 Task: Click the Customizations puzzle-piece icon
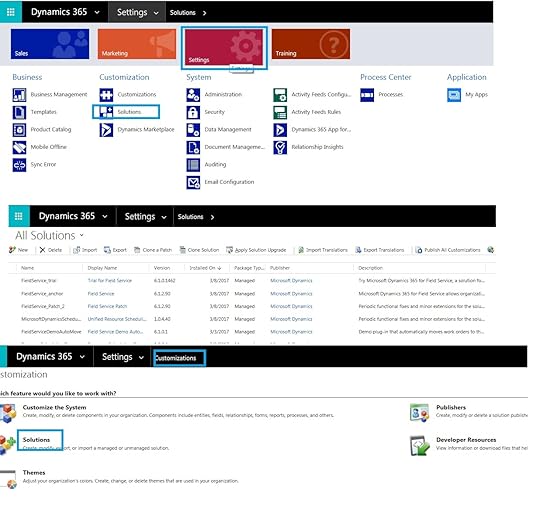[106, 95]
